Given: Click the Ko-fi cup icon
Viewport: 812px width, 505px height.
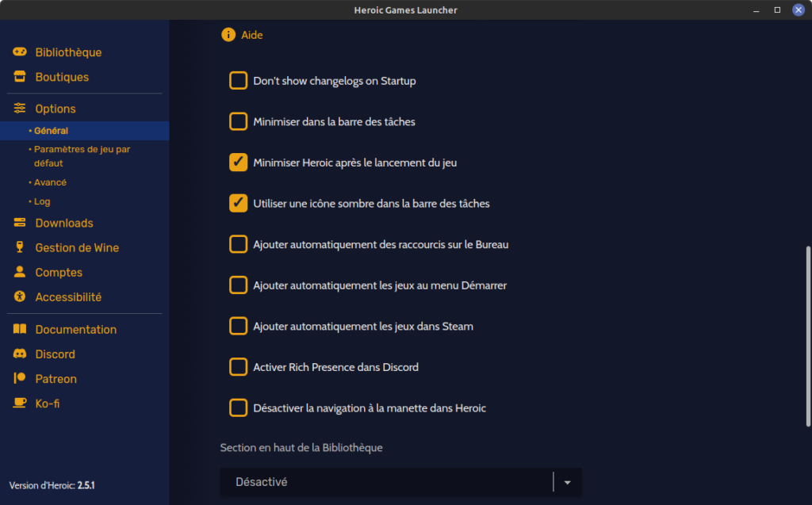Looking at the screenshot, I should [x=20, y=403].
